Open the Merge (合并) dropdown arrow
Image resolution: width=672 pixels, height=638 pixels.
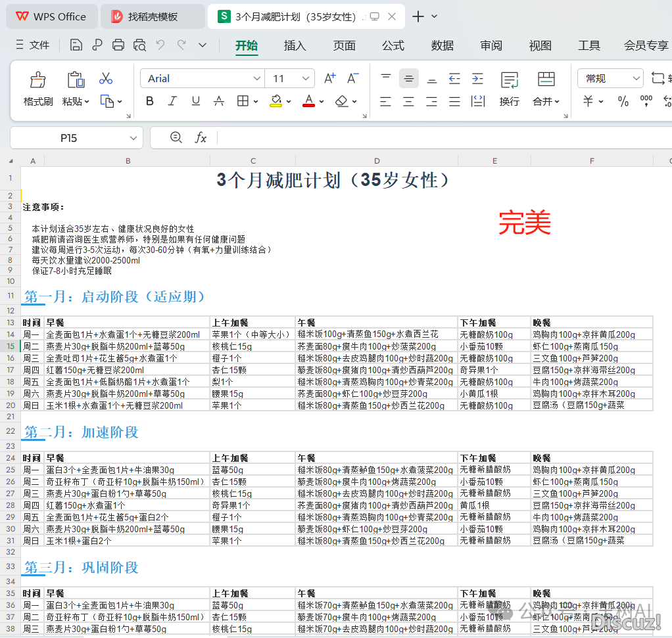(557, 101)
